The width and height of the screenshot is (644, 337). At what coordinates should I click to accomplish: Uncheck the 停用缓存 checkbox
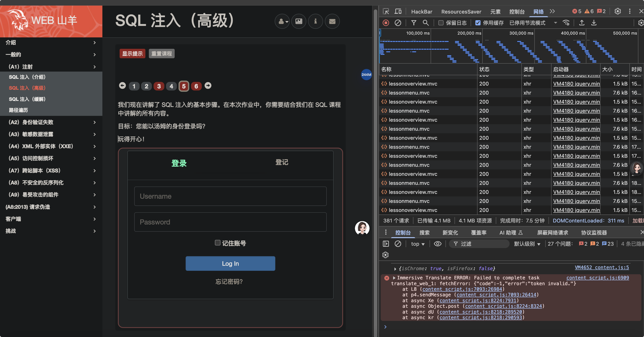tap(478, 23)
